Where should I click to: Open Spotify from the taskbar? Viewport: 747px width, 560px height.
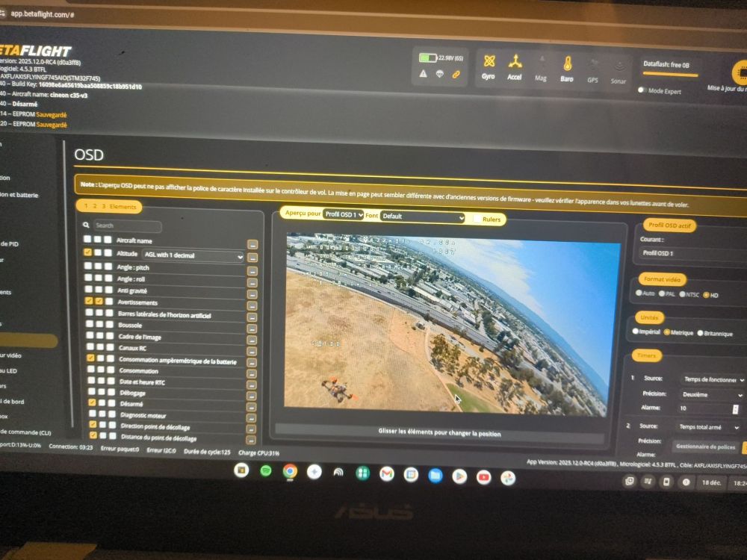pos(266,471)
